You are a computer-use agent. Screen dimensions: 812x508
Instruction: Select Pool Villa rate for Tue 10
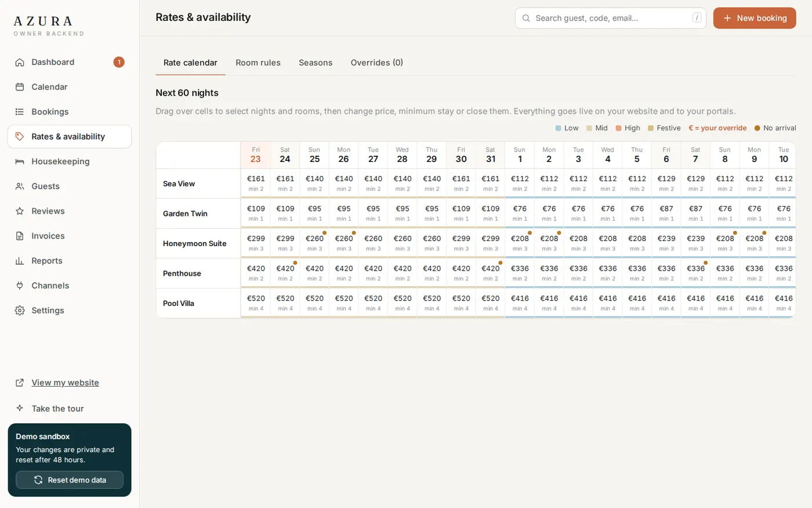click(784, 303)
